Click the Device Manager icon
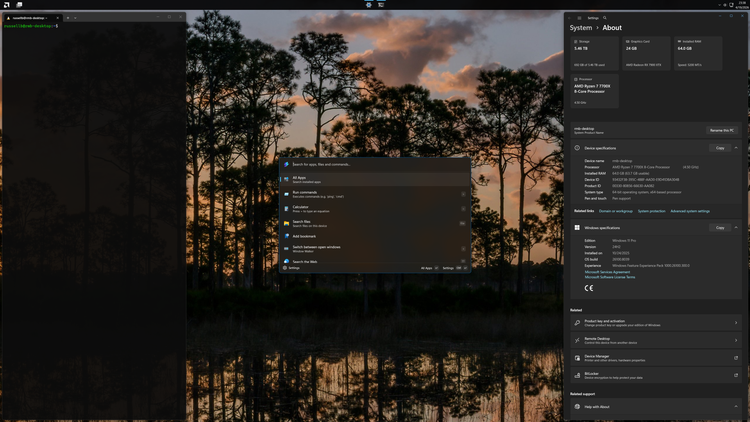Image resolution: width=750 pixels, height=422 pixels. tap(577, 358)
